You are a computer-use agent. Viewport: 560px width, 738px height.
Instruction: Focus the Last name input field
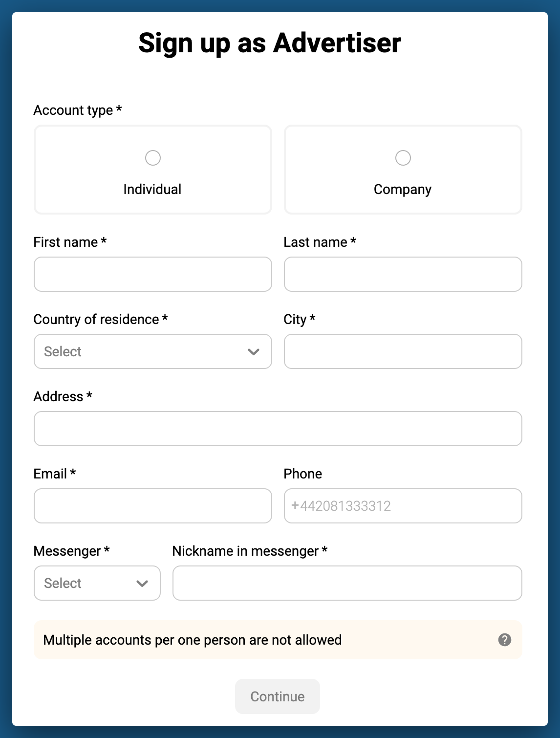(x=403, y=274)
